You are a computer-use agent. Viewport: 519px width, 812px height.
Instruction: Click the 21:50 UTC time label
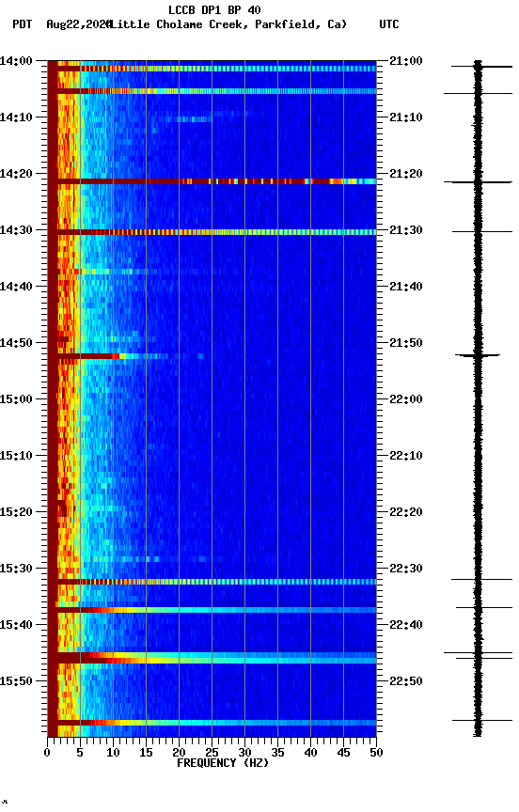pyautogui.click(x=405, y=343)
